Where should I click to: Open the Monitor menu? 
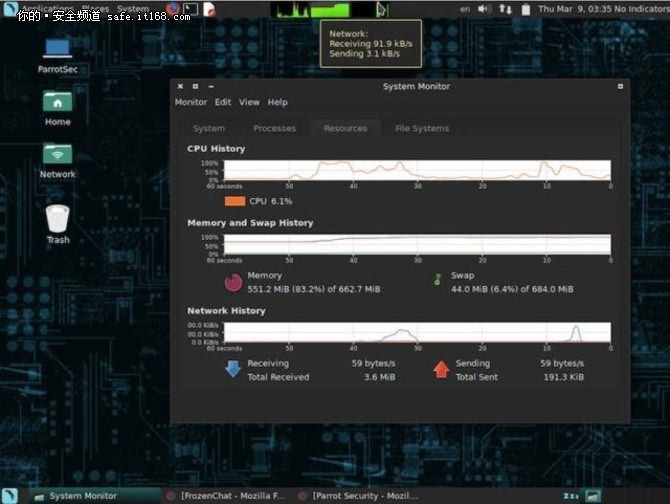tap(191, 102)
